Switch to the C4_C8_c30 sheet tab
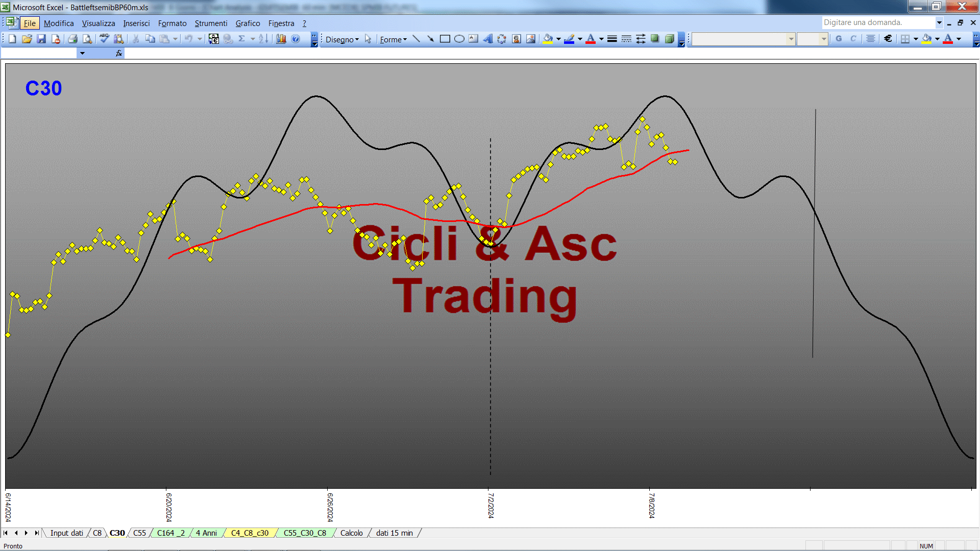Image resolution: width=980 pixels, height=551 pixels. [x=250, y=533]
